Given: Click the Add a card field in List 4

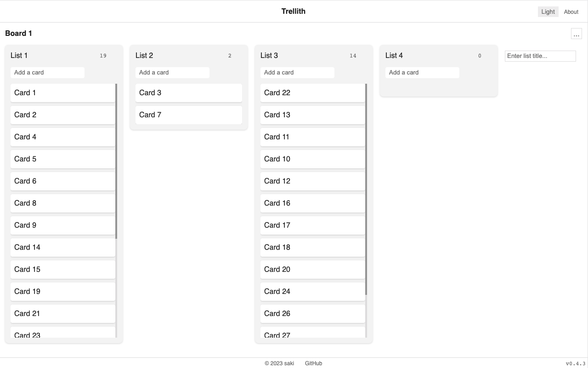Looking at the screenshot, I should pyautogui.click(x=422, y=73).
